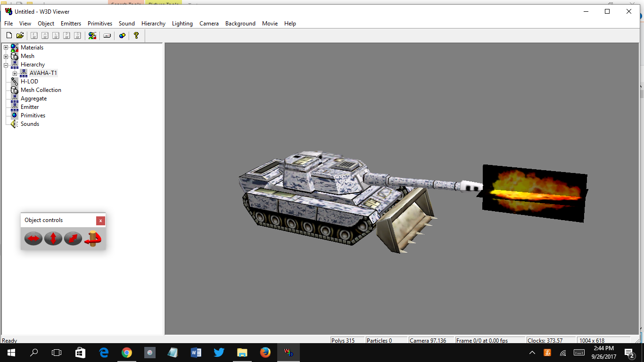
Task: Select the AVAHA-T1 tree item
Action: [43, 73]
